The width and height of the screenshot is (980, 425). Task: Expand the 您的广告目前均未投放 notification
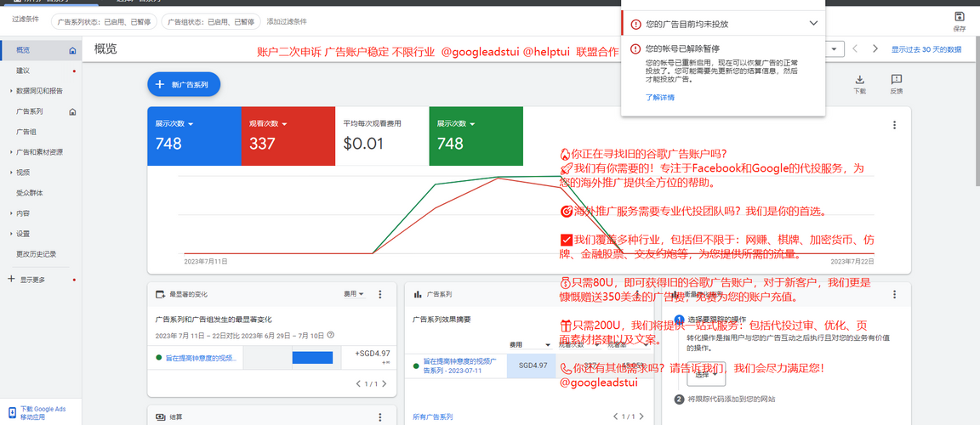point(813,24)
